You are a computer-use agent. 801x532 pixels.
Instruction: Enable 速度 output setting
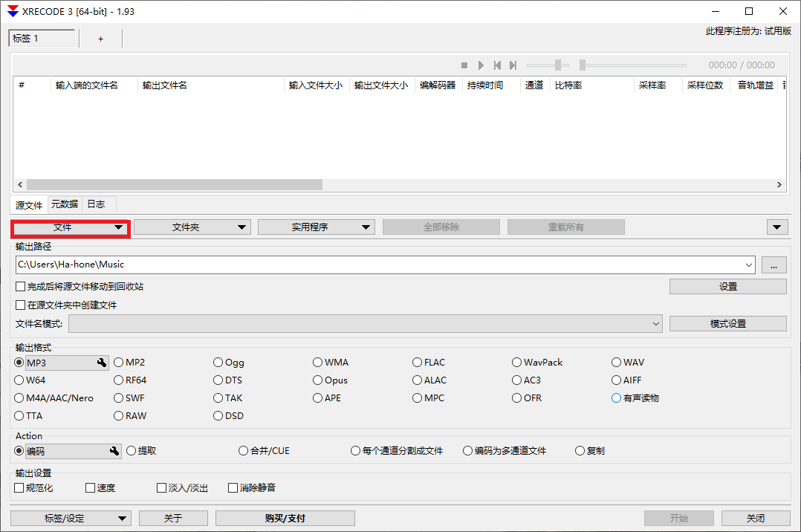click(x=100, y=487)
